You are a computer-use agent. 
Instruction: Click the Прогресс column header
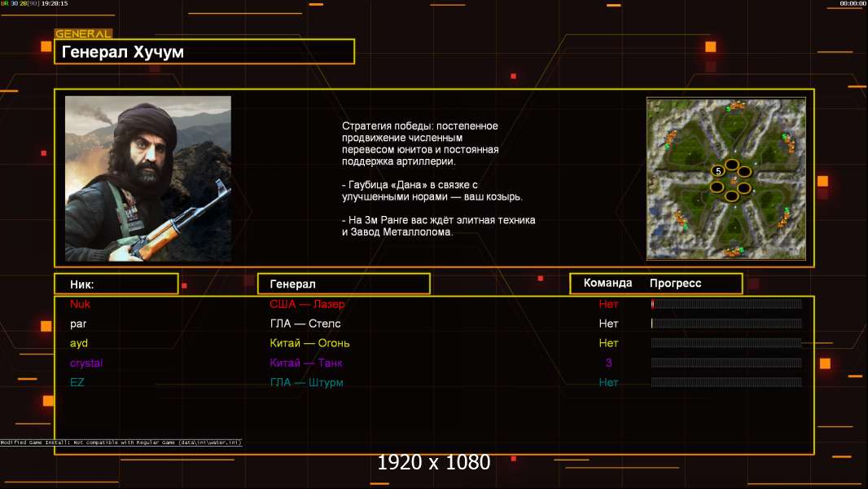tap(675, 284)
